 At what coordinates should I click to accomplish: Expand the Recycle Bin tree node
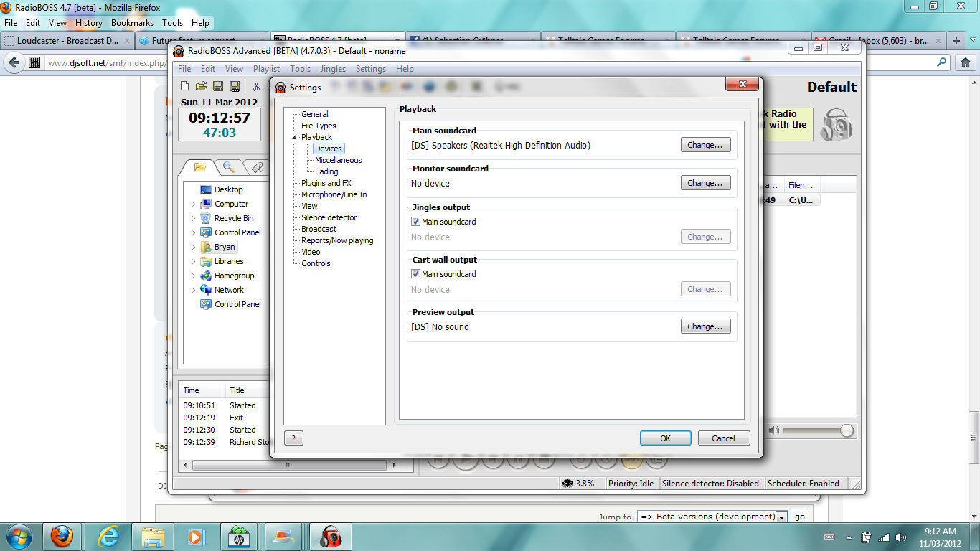coord(193,218)
